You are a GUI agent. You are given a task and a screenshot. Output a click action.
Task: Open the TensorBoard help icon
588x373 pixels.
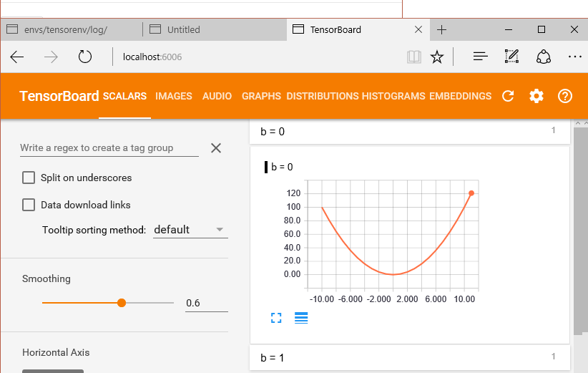tap(564, 96)
